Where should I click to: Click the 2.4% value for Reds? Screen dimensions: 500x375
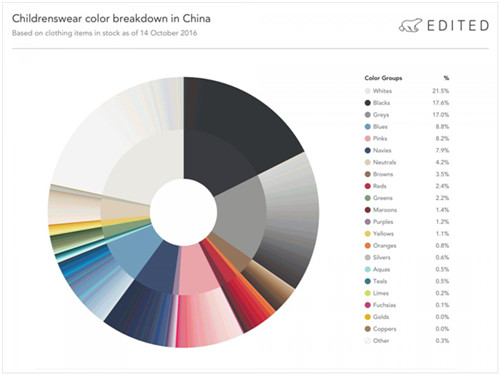click(x=442, y=186)
